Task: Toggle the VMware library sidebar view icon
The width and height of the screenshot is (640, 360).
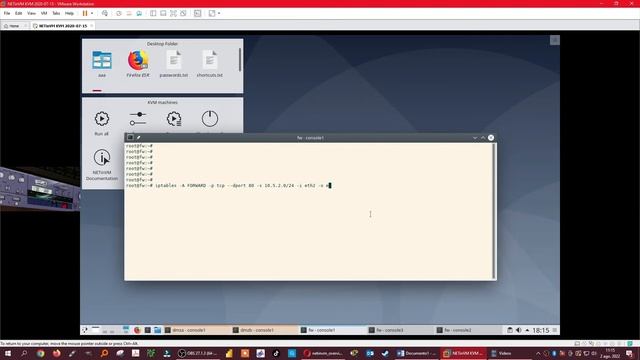Action: [x=153, y=13]
